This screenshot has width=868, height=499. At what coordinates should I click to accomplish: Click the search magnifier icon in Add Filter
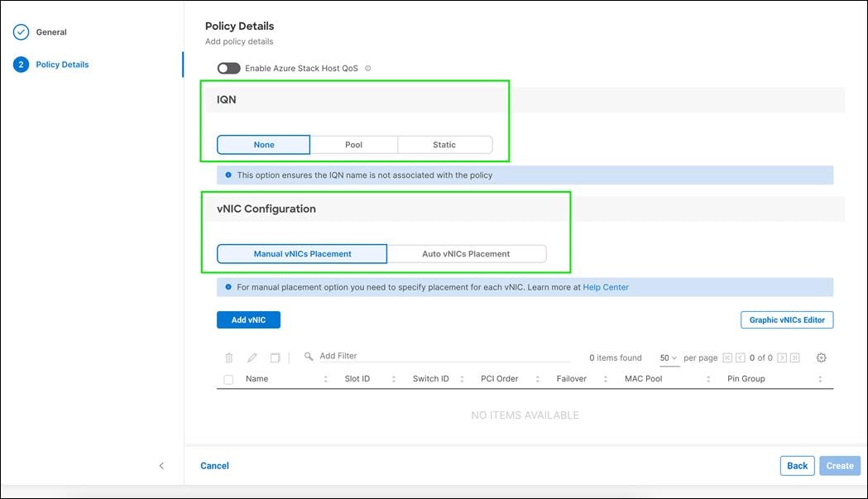tap(307, 356)
